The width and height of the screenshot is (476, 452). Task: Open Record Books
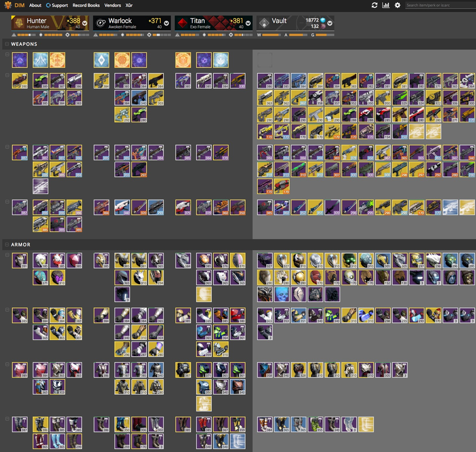pyautogui.click(x=86, y=5)
